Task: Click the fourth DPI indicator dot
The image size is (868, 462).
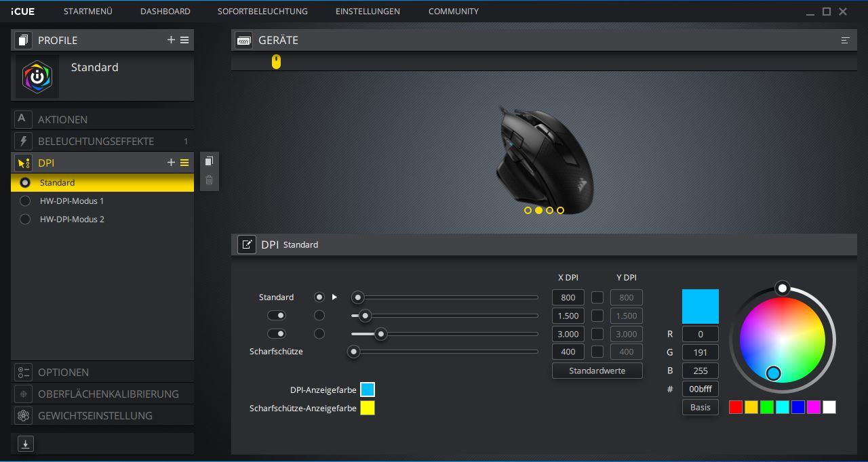Action: (x=560, y=210)
